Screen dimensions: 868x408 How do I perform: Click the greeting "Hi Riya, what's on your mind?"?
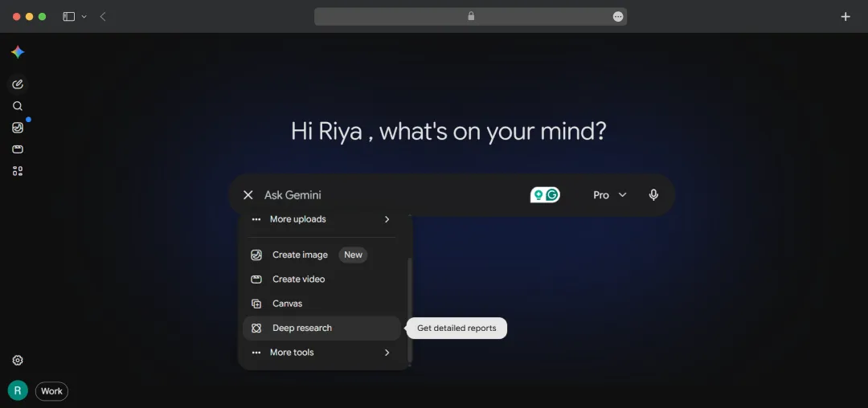[449, 132]
